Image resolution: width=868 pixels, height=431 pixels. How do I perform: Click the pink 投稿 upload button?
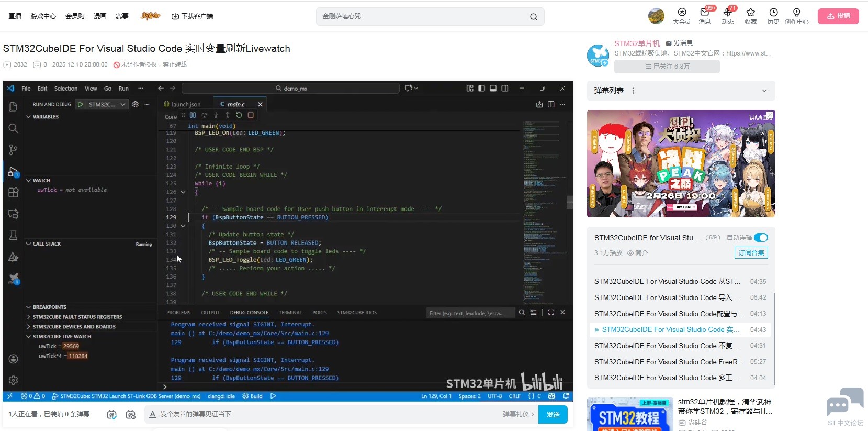838,16
